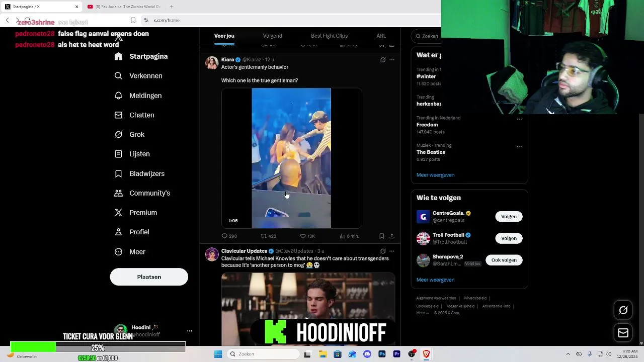Open Premiere Pro from the taskbar
The width and height of the screenshot is (644, 362).
(396, 354)
